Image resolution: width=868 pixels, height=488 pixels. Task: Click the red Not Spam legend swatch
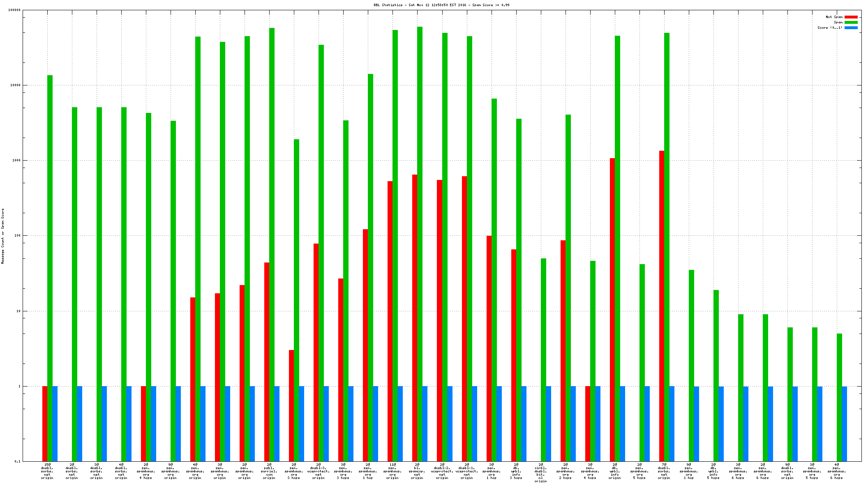tap(851, 17)
